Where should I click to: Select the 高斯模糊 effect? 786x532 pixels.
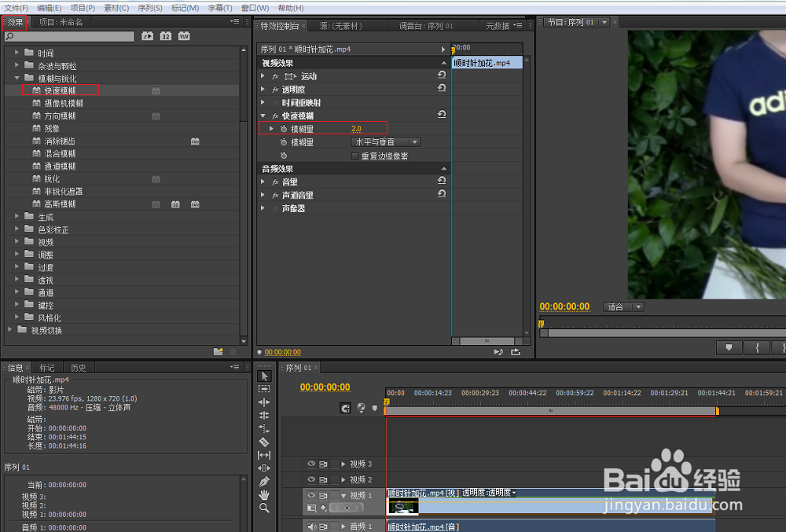point(60,204)
